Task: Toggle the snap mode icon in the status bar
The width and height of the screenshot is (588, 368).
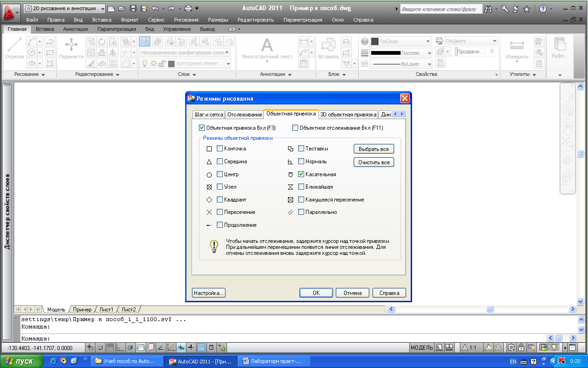Action: 100,347
